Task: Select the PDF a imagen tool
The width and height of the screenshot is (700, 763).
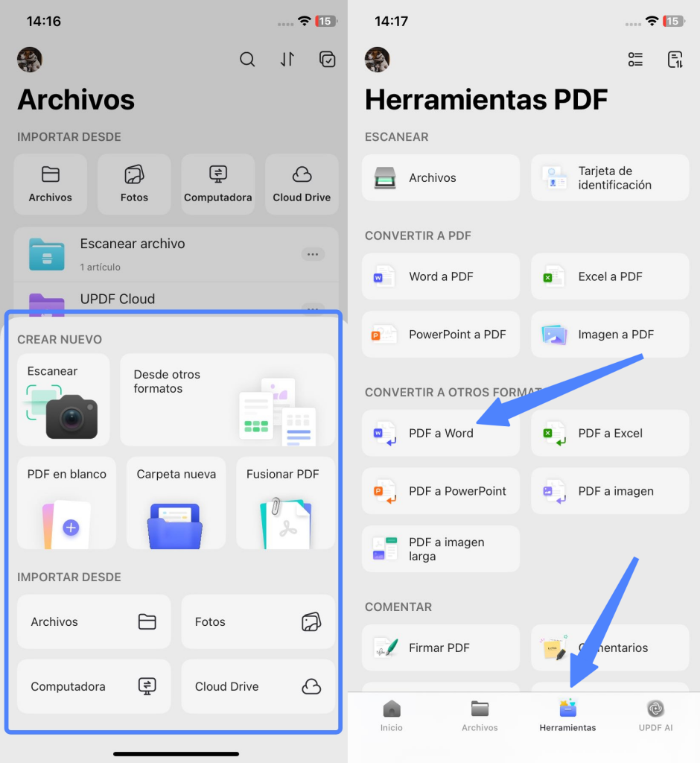Action: [x=610, y=491]
